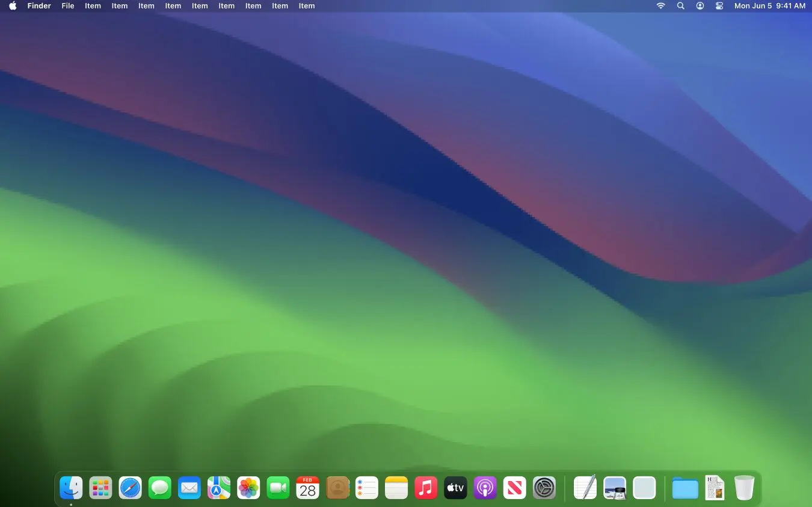Open Launchpad from the Dock

[x=100, y=488]
